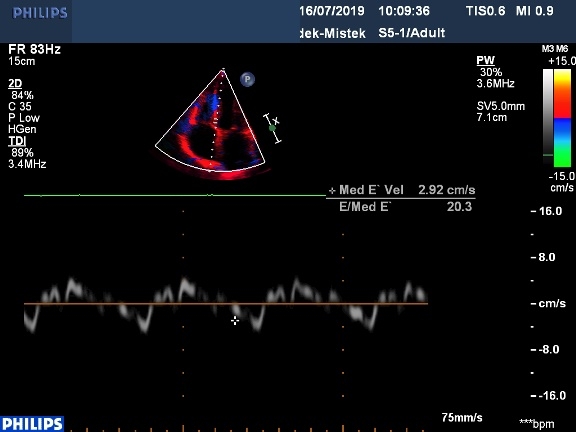Select the PW mode label
Image resolution: width=576 pixels, height=432 pixels.
coord(486,60)
